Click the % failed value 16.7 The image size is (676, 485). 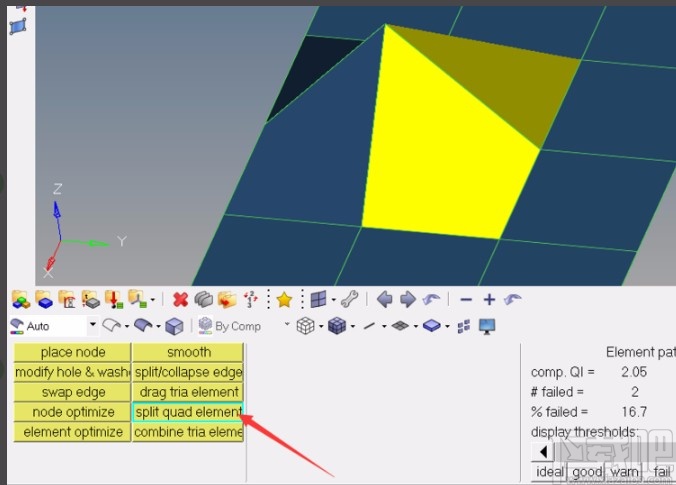click(634, 411)
